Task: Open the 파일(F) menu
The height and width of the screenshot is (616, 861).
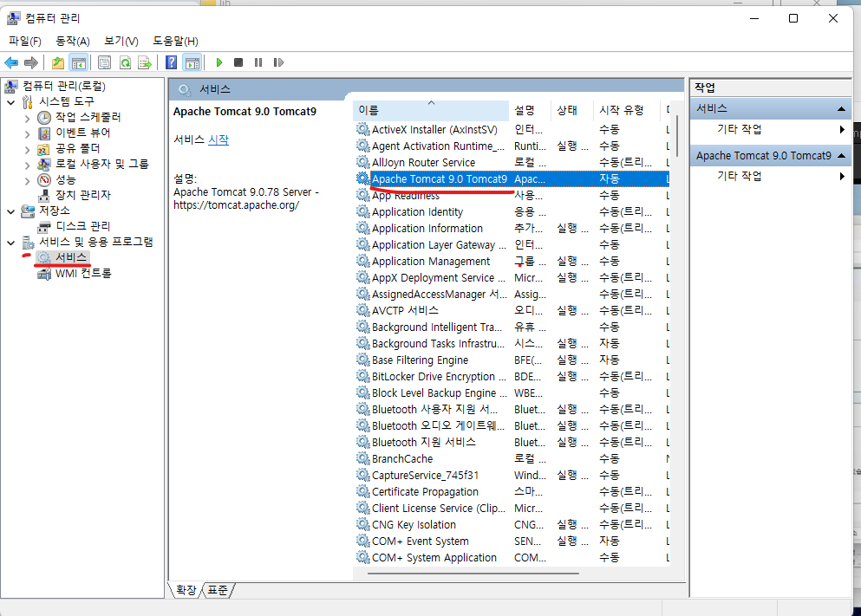Action: click(24, 41)
